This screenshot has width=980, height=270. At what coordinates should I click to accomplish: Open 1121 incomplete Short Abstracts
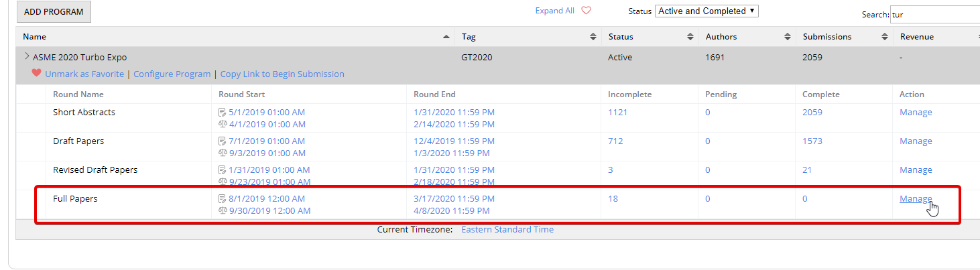pyautogui.click(x=617, y=113)
